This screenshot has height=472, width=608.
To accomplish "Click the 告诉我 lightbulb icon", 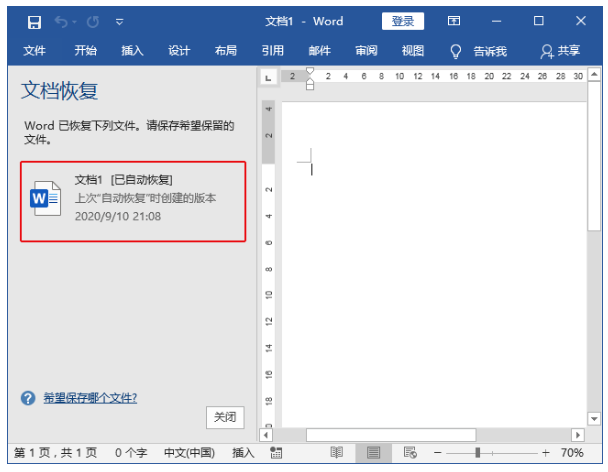I will coord(456,51).
